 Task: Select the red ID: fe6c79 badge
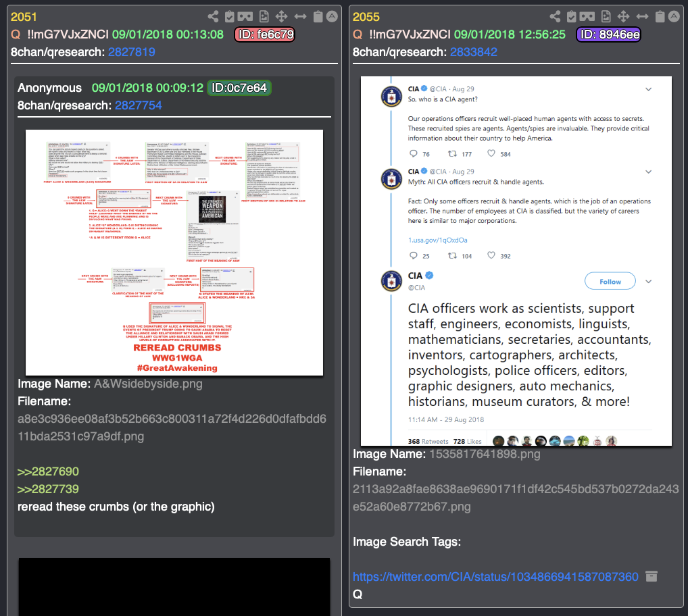(x=265, y=34)
